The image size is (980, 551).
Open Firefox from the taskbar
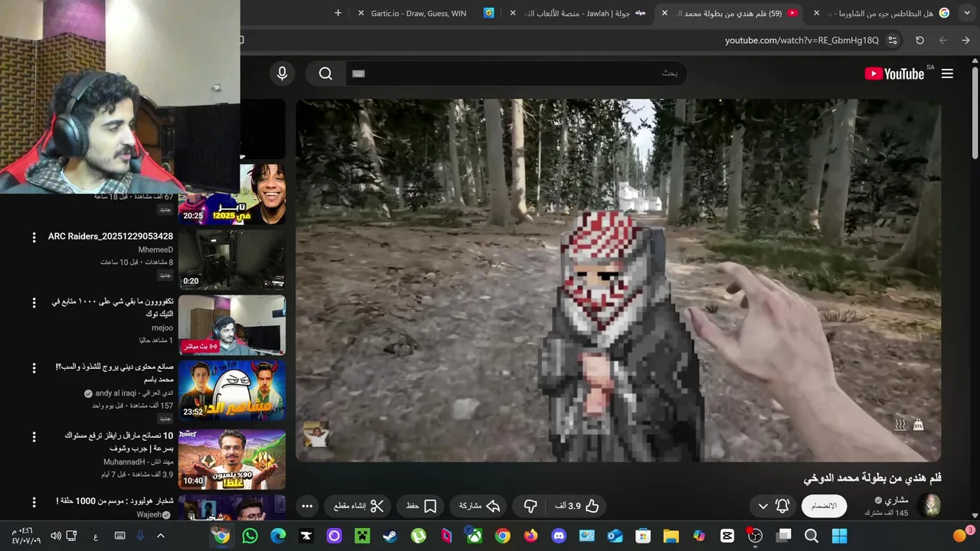[531, 536]
